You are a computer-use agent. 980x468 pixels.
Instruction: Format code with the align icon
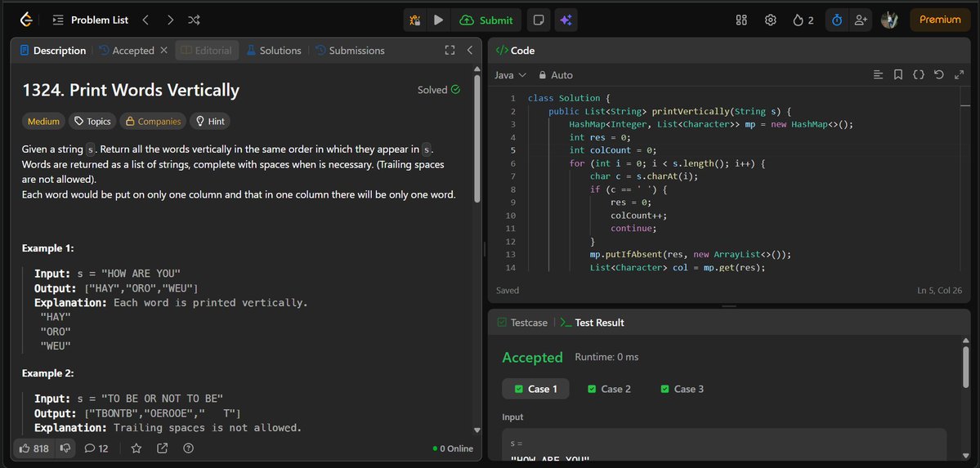[878, 75]
